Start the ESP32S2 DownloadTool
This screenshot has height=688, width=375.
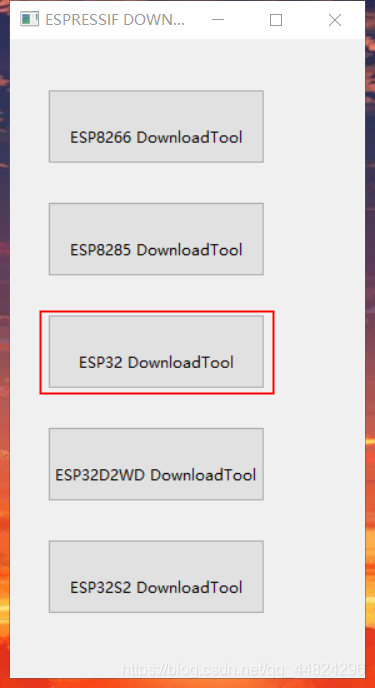[x=156, y=577]
